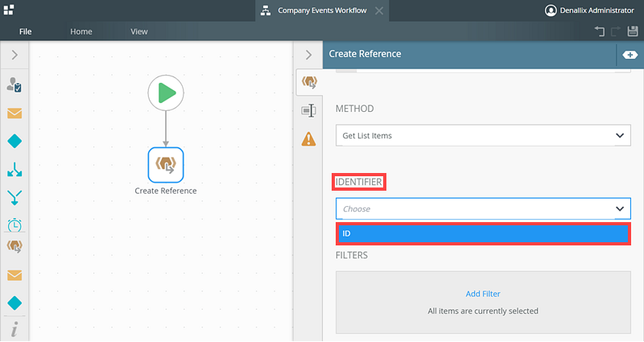644x342 pixels.
Task: Select the split arrows toolbox icon
Action: (x=14, y=169)
